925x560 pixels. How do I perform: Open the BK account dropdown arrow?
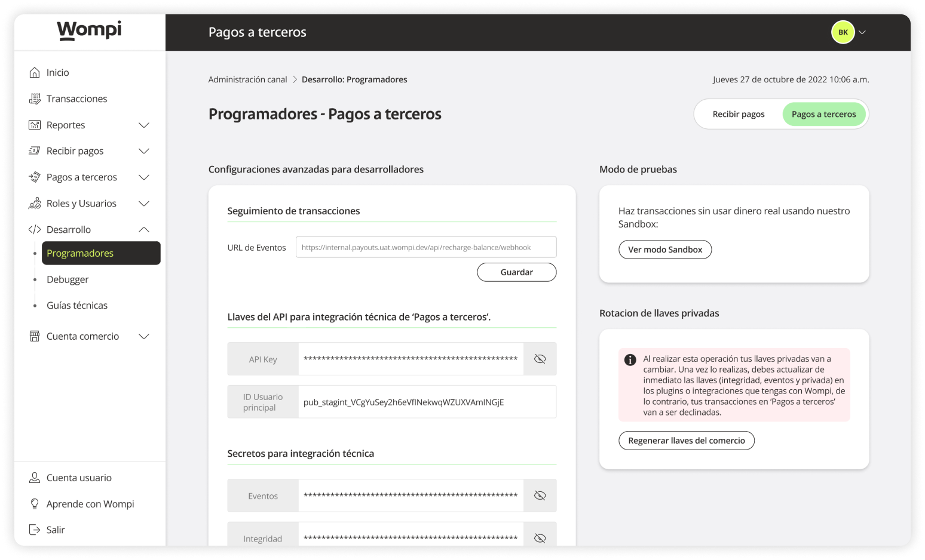pyautogui.click(x=862, y=32)
